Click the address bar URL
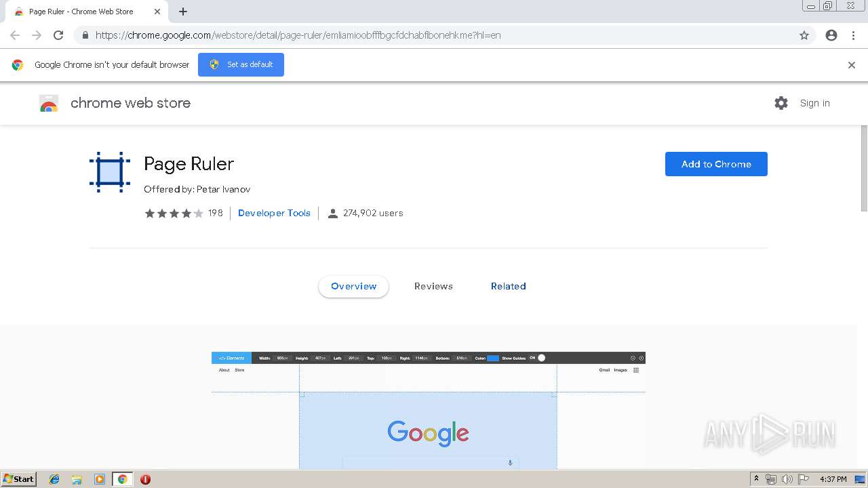This screenshot has width=868, height=488. click(x=298, y=35)
